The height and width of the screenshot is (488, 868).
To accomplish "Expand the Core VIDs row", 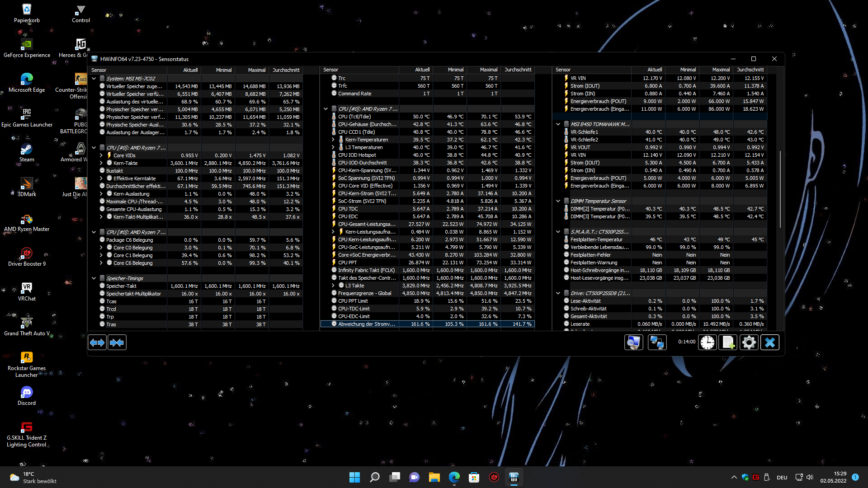I will point(101,155).
